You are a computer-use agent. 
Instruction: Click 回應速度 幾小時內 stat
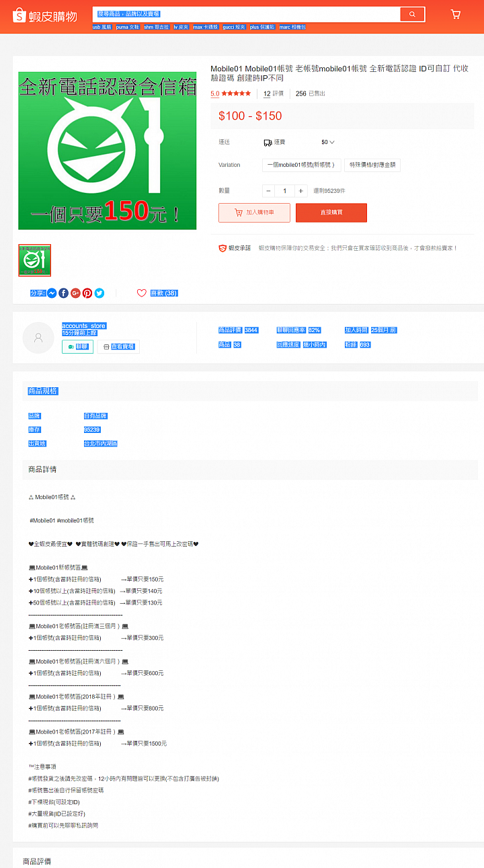coord(302,345)
